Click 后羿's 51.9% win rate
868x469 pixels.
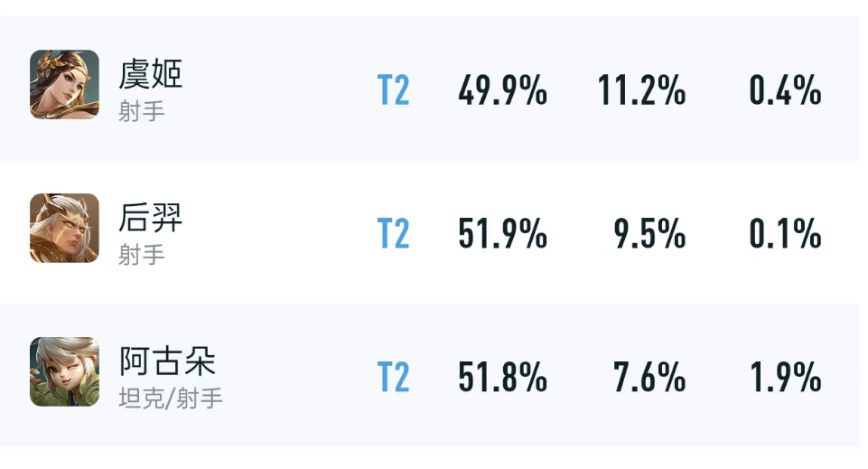coord(502,233)
